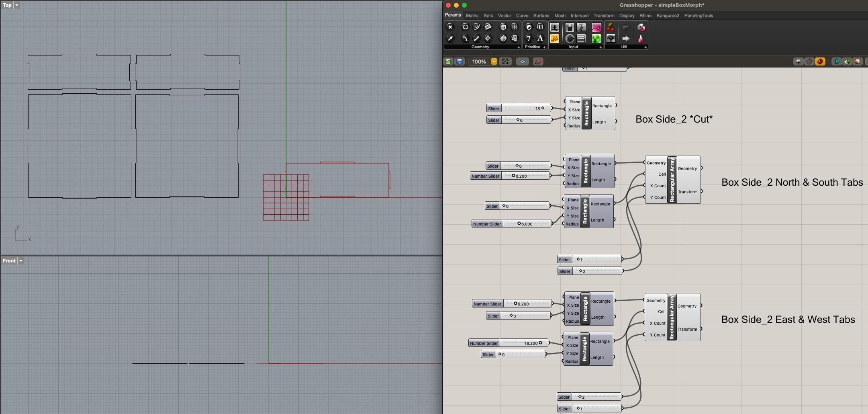Image resolution: width=868 pixels, height=414 pixels.
Task: Click the 100% zoom value field
Action: (479, 61)
